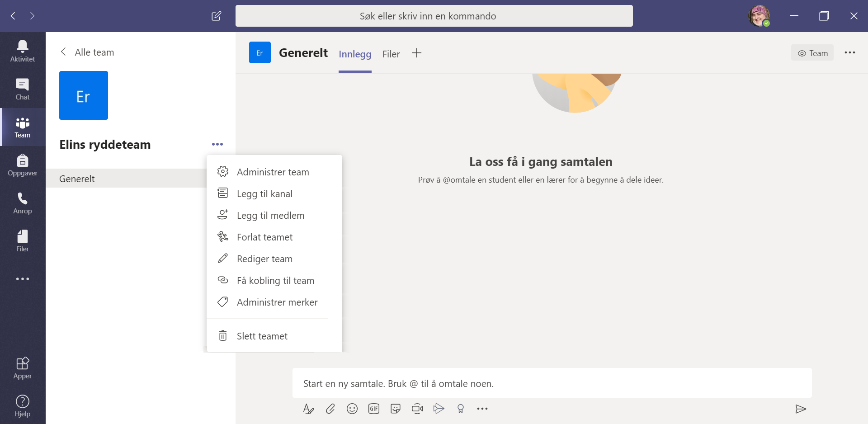Navigate back with the top arrow
Viewport: 868px width, 424px height.
(13, 16)
